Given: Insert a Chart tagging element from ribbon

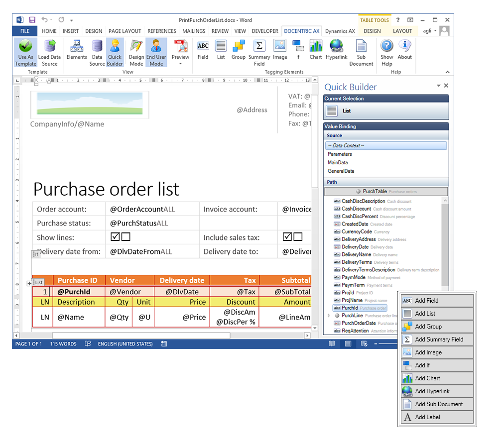Looking at the screenshot, I should point(316,50).
